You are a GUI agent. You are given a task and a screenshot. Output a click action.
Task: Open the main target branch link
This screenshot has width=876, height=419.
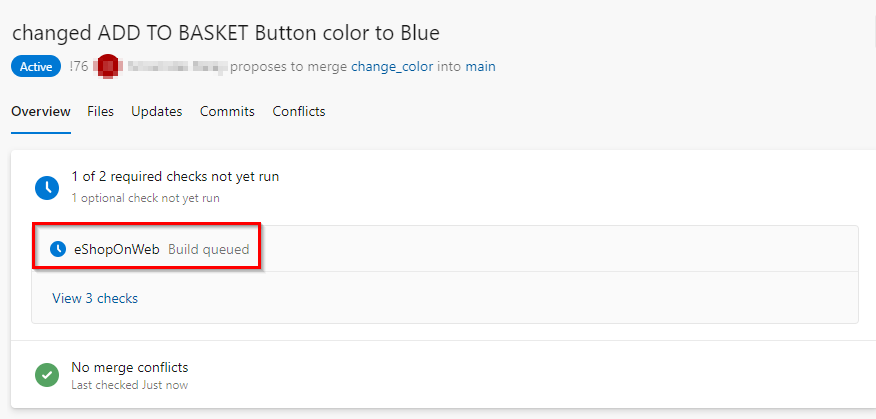coord(480,66)
